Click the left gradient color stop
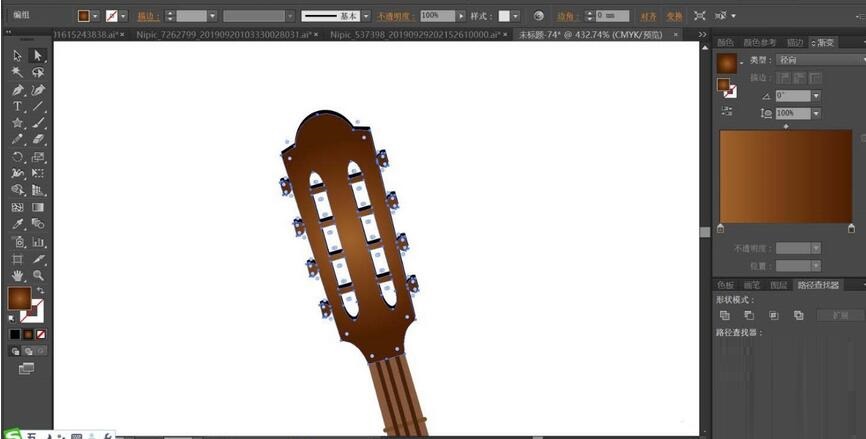866x439 pixels. pos(721,229)
